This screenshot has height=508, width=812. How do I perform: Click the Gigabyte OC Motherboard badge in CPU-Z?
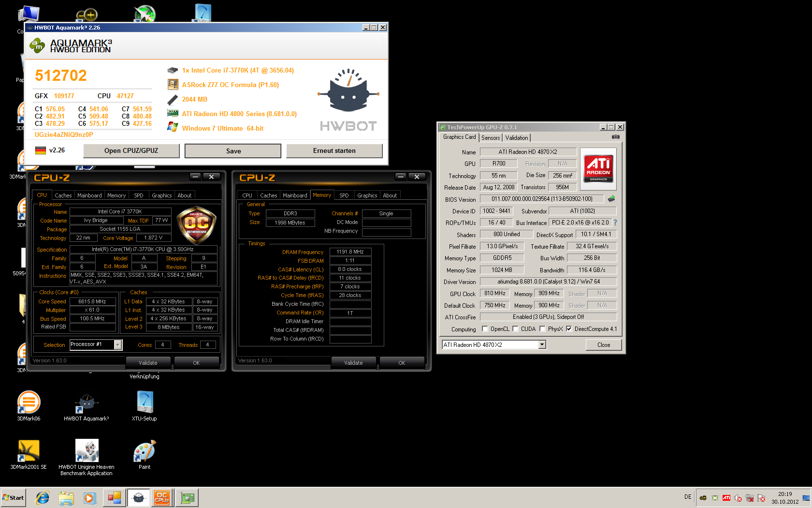coord(196,225)
